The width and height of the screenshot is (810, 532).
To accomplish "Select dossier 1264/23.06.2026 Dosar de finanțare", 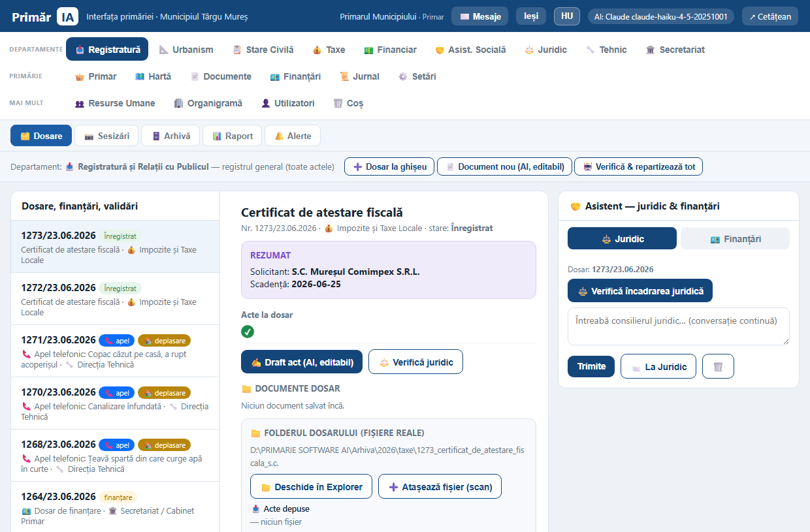I will point(116,507).
